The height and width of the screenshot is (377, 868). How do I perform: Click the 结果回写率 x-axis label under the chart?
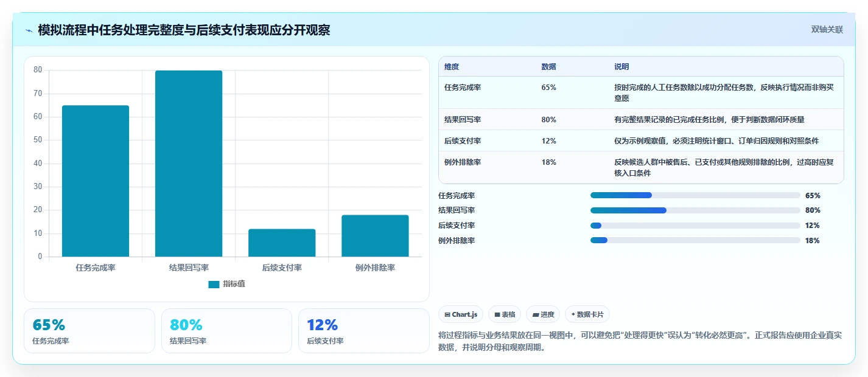coord(189,268)
